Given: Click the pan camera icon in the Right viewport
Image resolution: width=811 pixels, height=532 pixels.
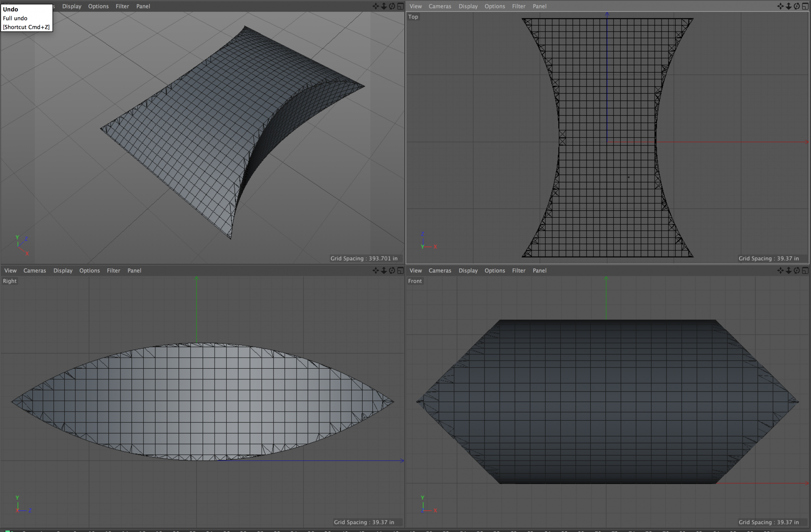Looking at the screenshot, I should click(x=375, y=271).
